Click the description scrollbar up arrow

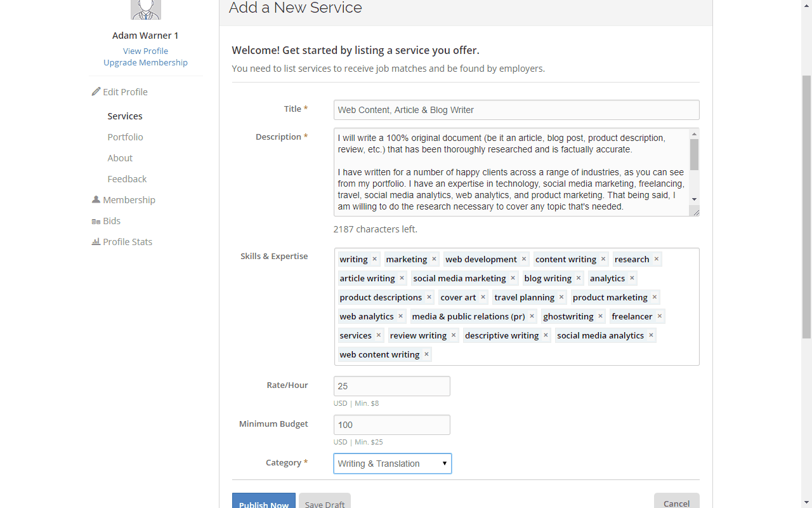(x=694, y=133)
